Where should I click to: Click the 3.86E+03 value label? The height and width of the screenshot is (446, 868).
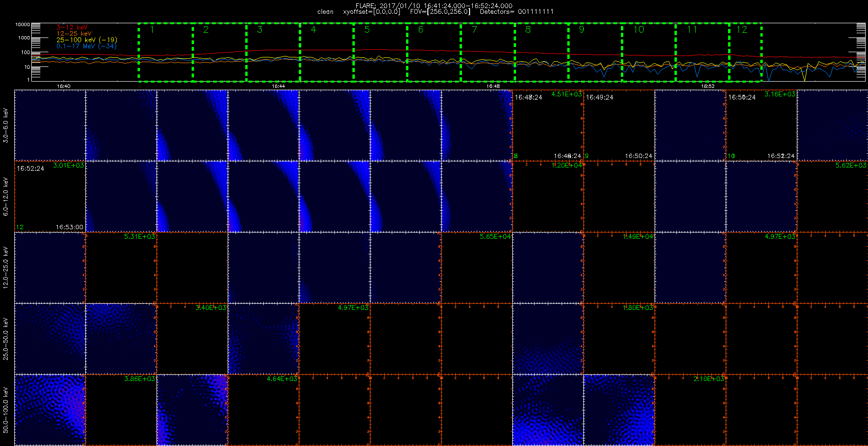(x=139, y=379)
